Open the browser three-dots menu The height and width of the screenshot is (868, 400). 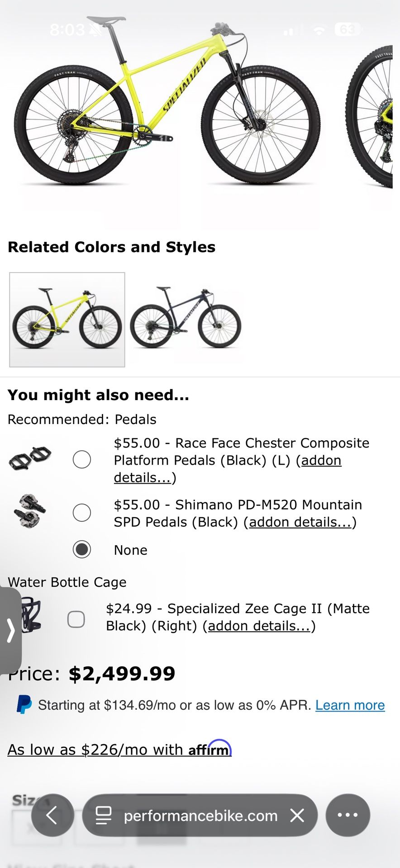[x=348, y=816]
